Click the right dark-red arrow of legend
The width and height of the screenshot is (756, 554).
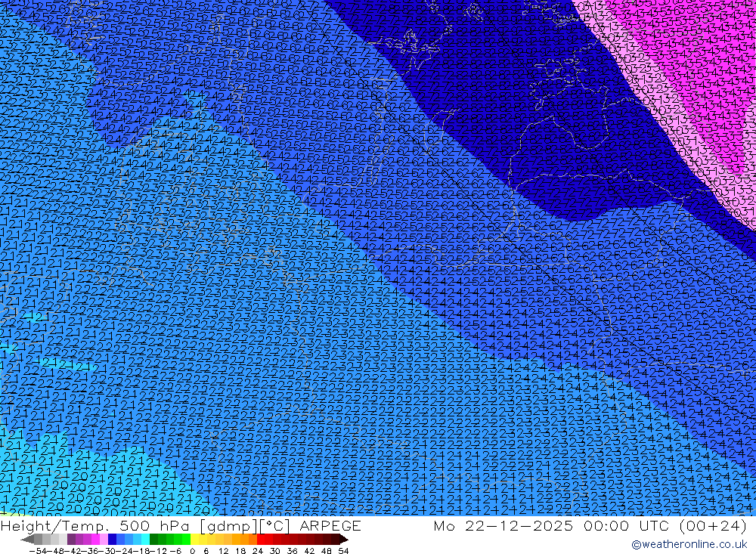pyautogui.click(x=344, y=540)
